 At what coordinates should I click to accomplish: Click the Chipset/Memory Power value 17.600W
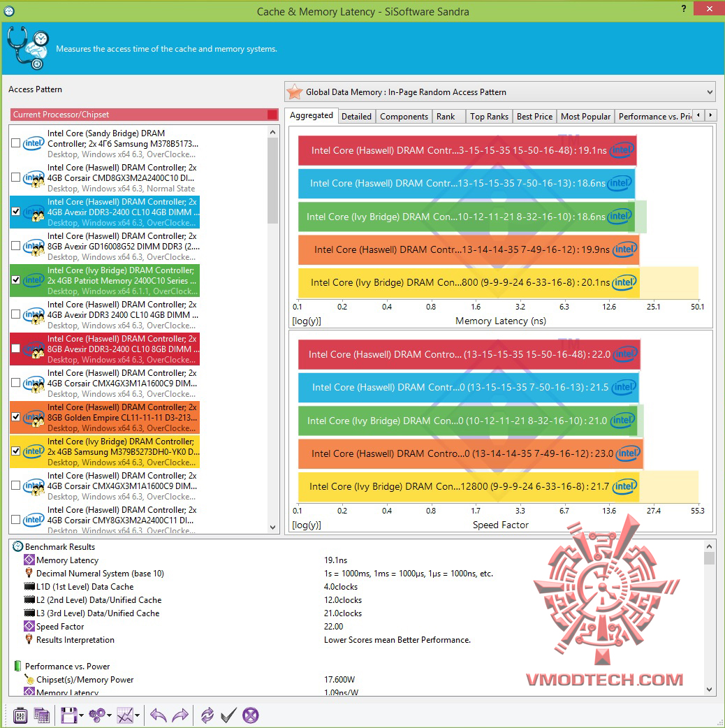pos(339,680)
